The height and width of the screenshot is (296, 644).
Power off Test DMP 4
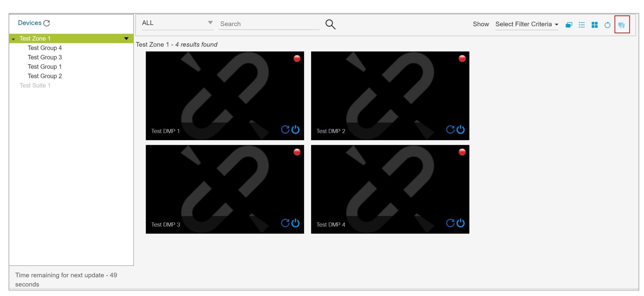click(x=461, y=223)
